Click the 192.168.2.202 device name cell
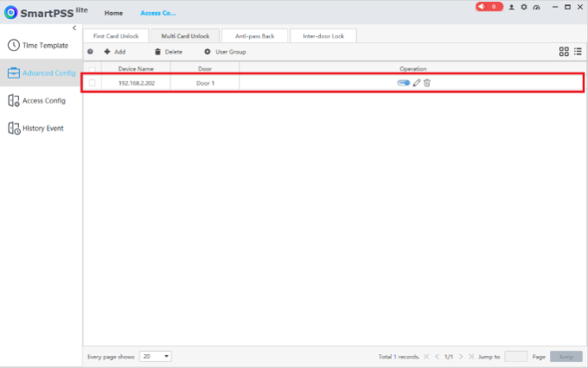The width and height of the screenshot is (588, 368). coord(137,83)
